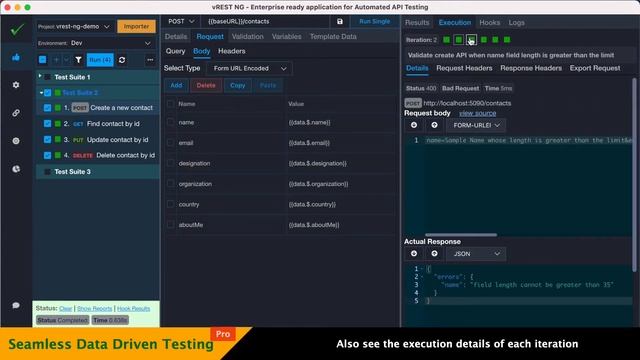Open the chevron dropdown next to the plus icon

(x=66, y=60)
